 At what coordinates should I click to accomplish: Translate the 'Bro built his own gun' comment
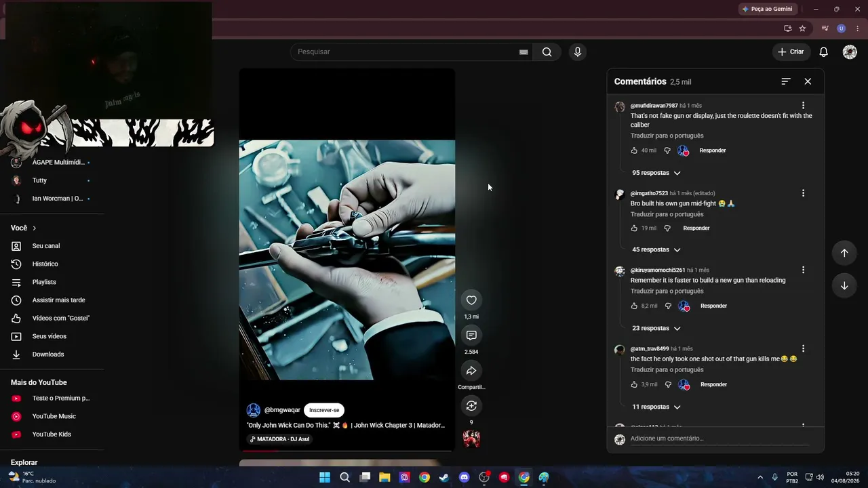click(x=667, y=214)
